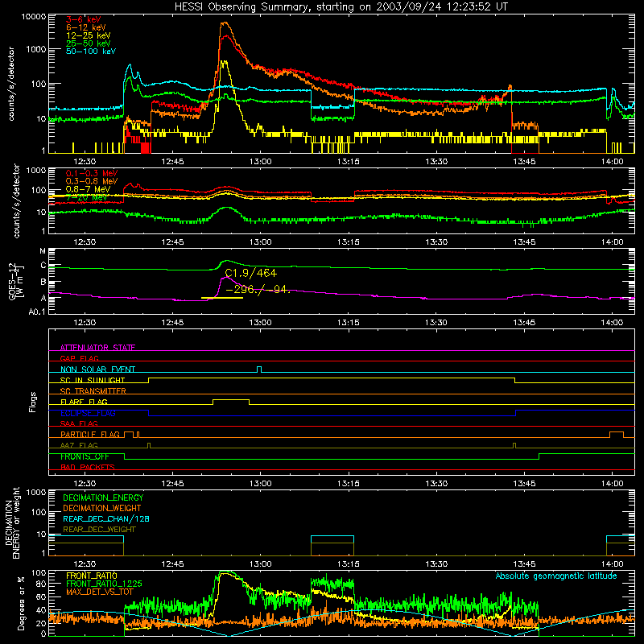Viewport: 644px width, 644px height.
Task: Select the SAA_FLAG label
Action: (79, 423)
